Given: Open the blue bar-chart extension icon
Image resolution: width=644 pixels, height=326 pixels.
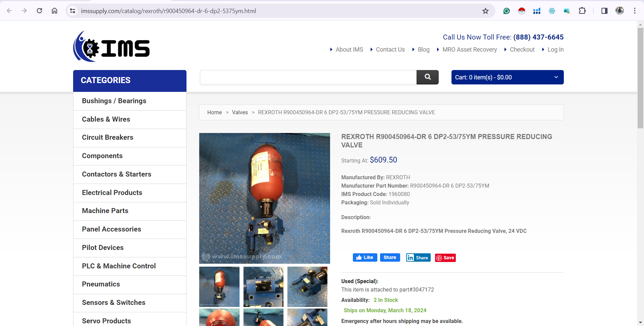Looking at the screenshot, I should [537, 11].
